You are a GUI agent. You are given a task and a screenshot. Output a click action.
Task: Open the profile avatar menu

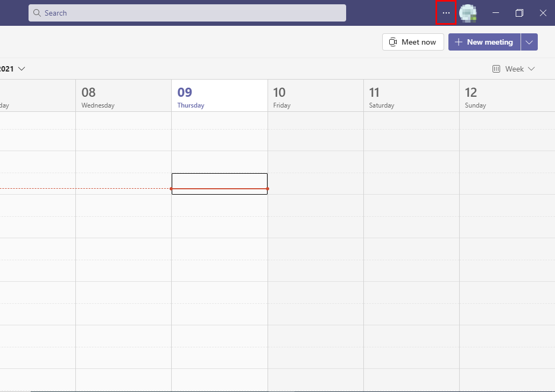[x=468, y=13]
